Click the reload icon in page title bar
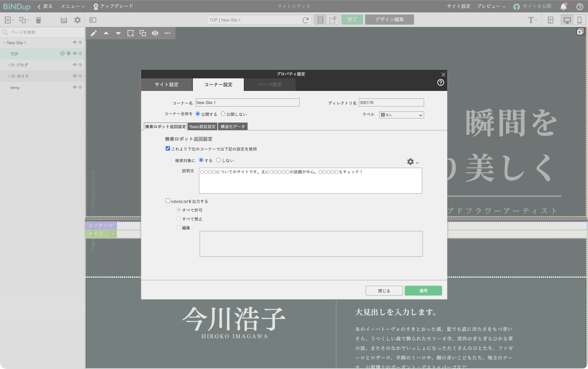The image size is (588, 369). 305,20
